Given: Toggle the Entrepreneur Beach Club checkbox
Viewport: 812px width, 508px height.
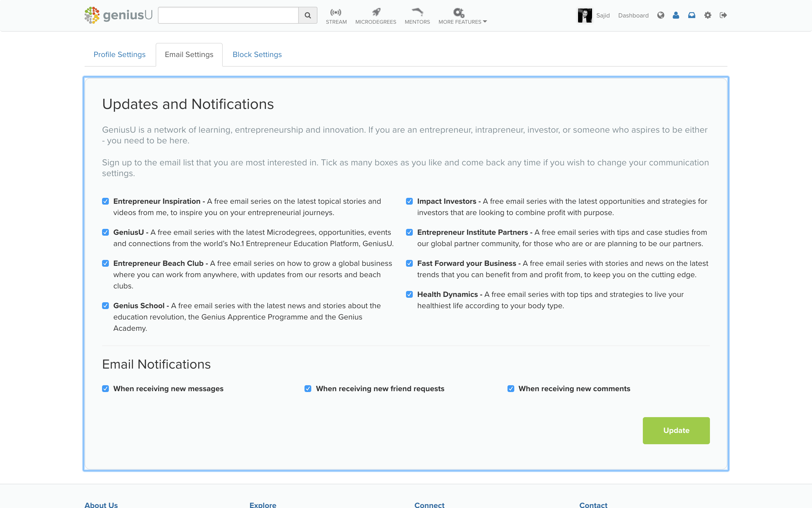Looking at the screenshot, I should 105,263.
